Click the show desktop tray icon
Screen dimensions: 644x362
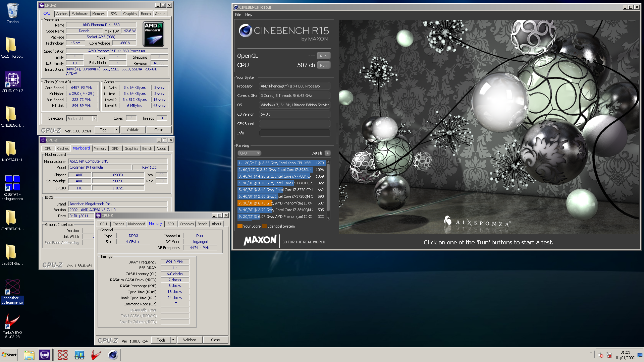(640, 355)
